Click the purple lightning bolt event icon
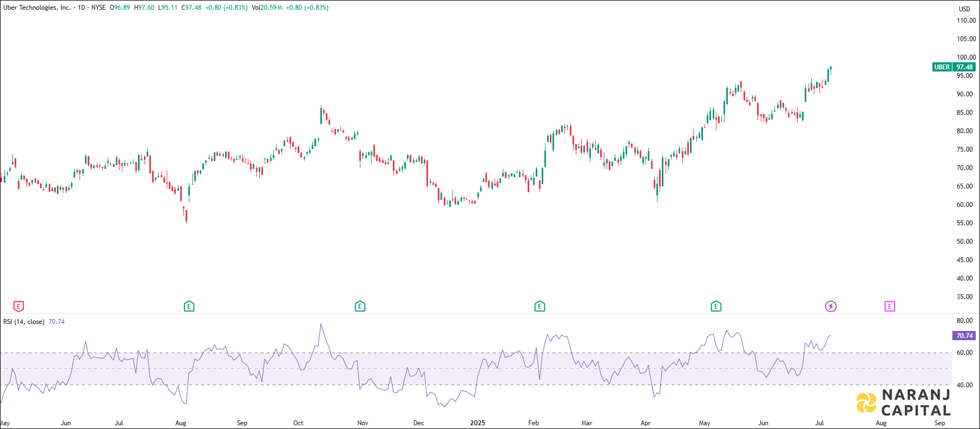The height and width of the screenshot is (429, 980). coord(831,307)
